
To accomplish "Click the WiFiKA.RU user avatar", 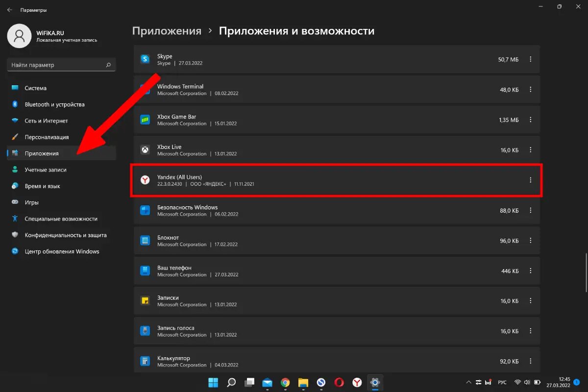I will 20,36.
